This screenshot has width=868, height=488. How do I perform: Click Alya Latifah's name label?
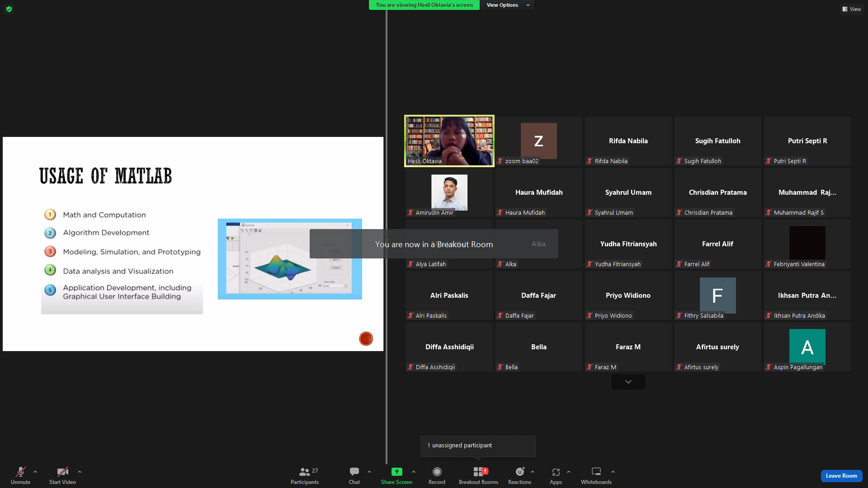click(431, 264)
